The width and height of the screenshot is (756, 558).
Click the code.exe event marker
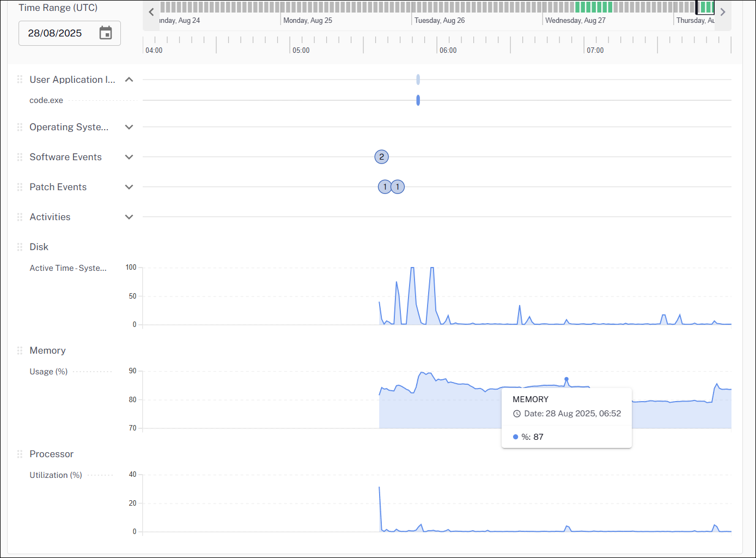tap(418, 100)
